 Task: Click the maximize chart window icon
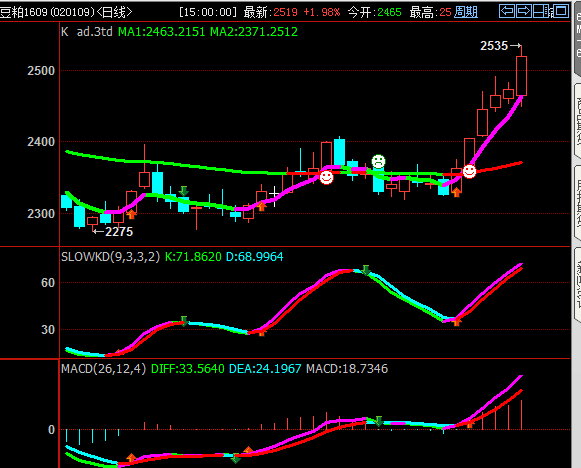coord(561,11)
